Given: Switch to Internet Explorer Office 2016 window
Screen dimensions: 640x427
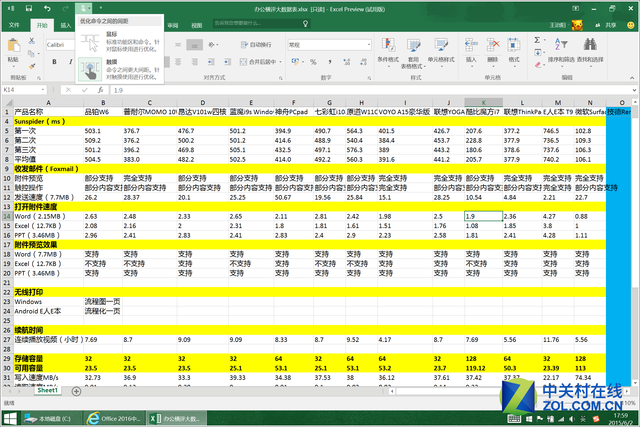Looking at the screenshot, I should click(x=114, y=419).
